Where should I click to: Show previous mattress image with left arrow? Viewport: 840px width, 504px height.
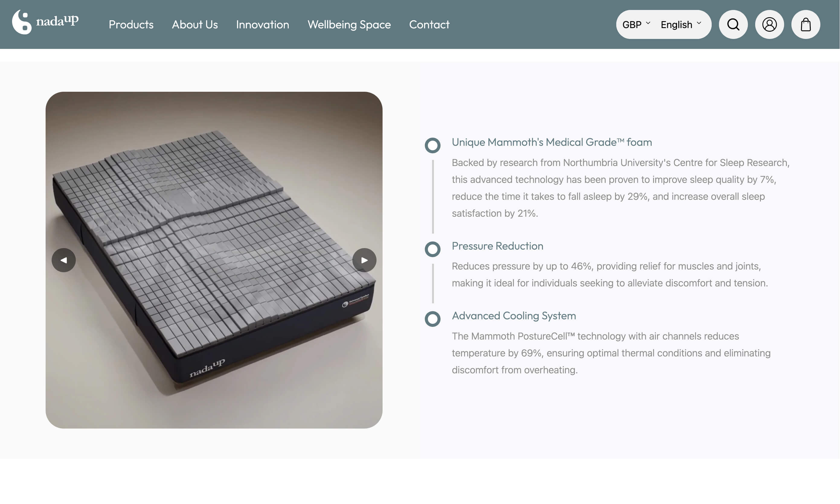[63, 260]
